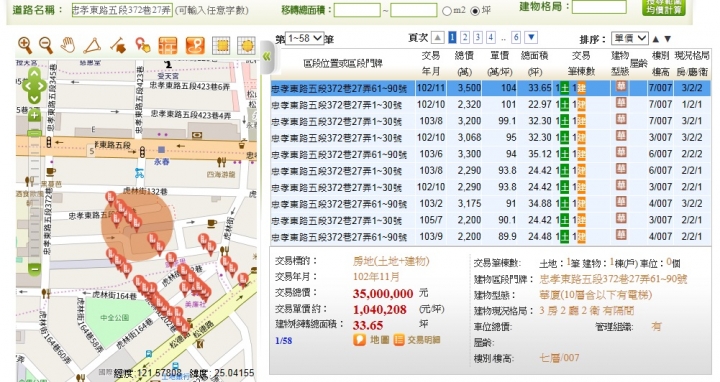Pan the map right
Image resolution: width=720 pixels, height=382 pixels.
pos(42,86)
